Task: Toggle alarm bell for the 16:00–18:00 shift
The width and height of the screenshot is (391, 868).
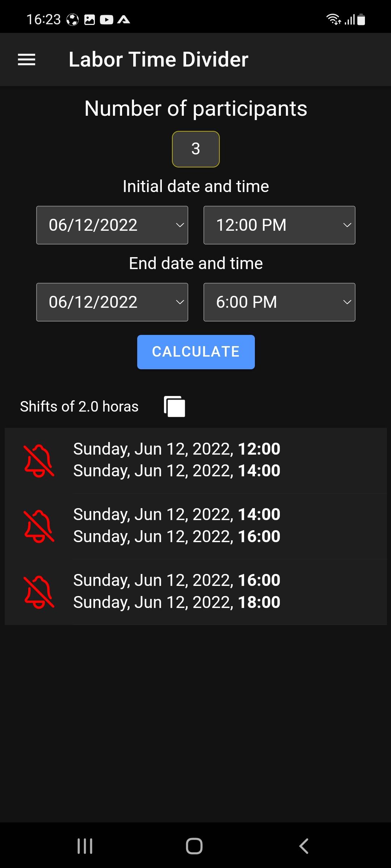Action: (39, 592)
